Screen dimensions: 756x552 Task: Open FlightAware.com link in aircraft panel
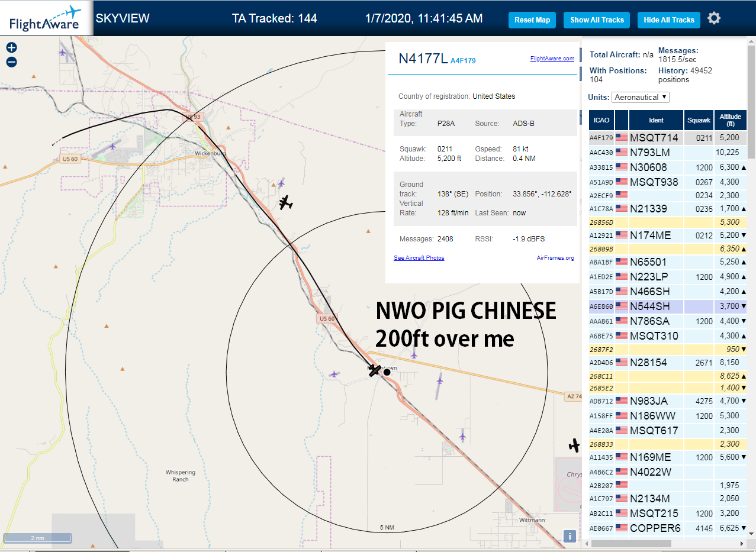[x=552, y=59]
